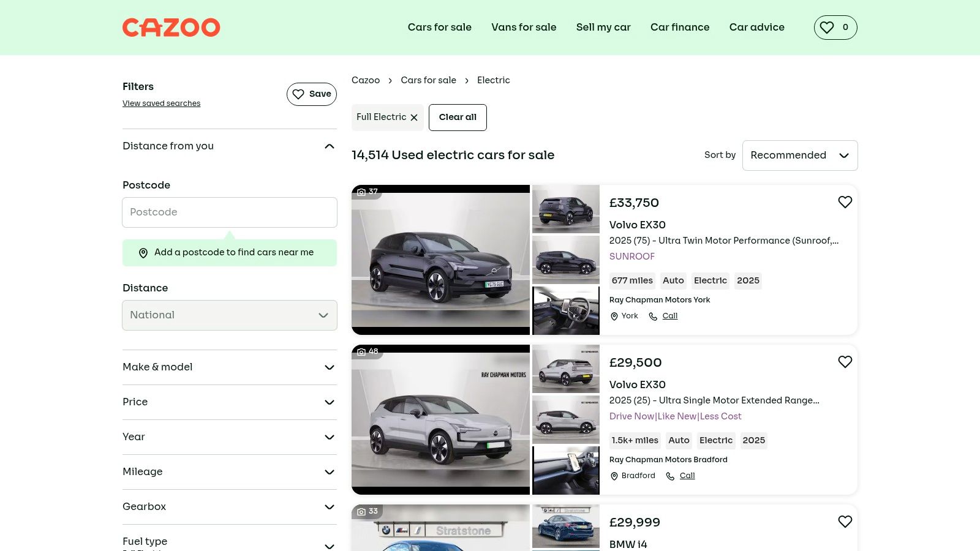Favourite the £29,500 Volvo EX30
The height and width of the screenshot is (551, 980).
pyautogui.click(x=845, y=362)
